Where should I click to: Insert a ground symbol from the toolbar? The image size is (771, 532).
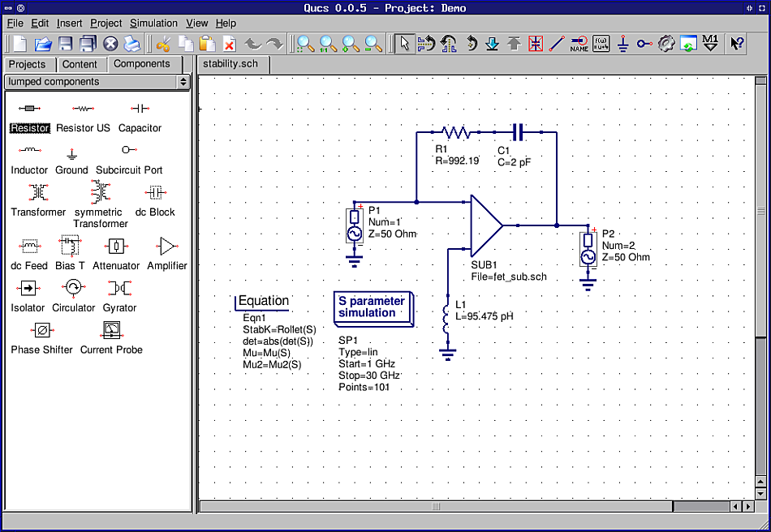point(624,43)
